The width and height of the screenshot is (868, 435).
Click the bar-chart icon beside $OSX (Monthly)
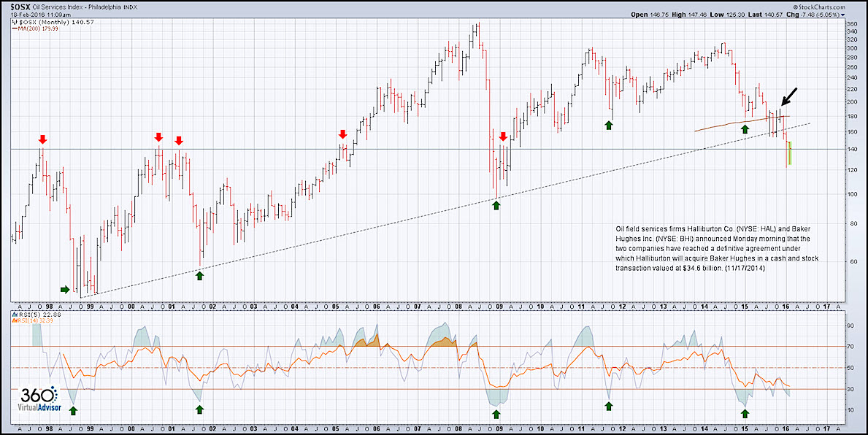point(15,23)
